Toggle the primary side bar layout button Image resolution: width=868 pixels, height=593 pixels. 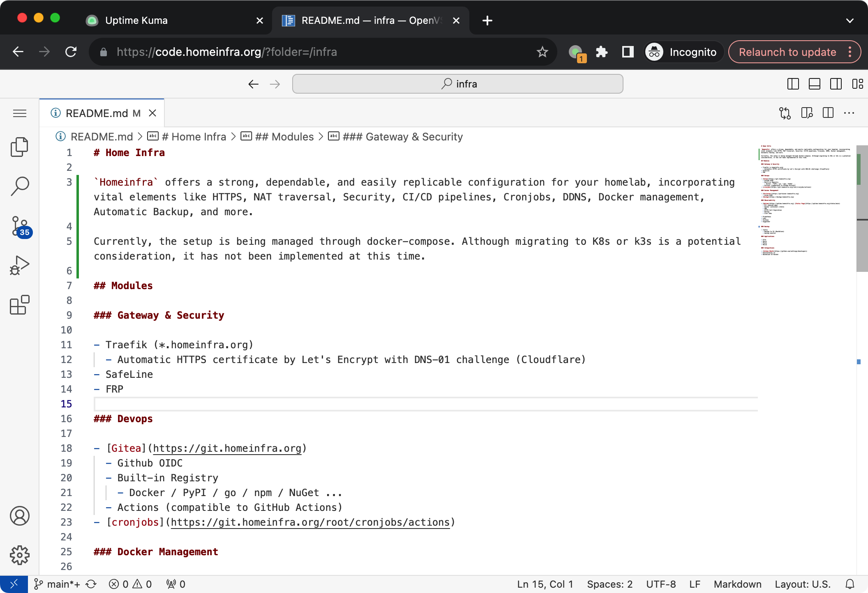793,84
